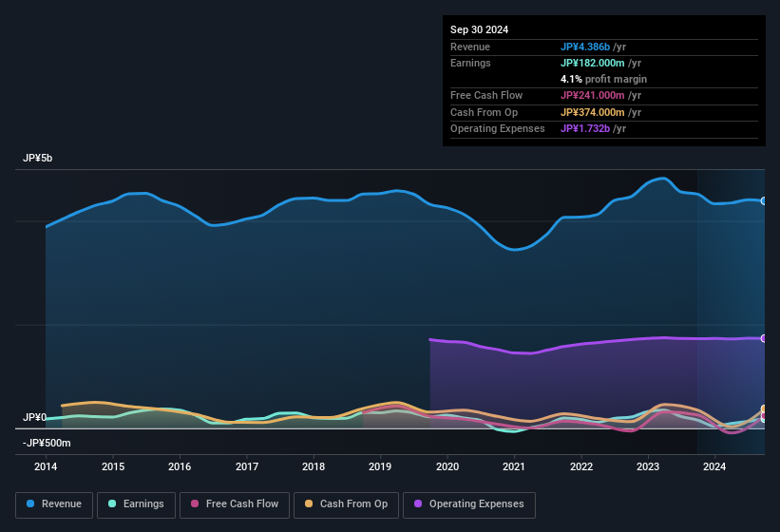The width and height of the screenshot is (780, 532).
Task: Click the Operating Expenses line endpoint marker
Action: click(764, 338)
